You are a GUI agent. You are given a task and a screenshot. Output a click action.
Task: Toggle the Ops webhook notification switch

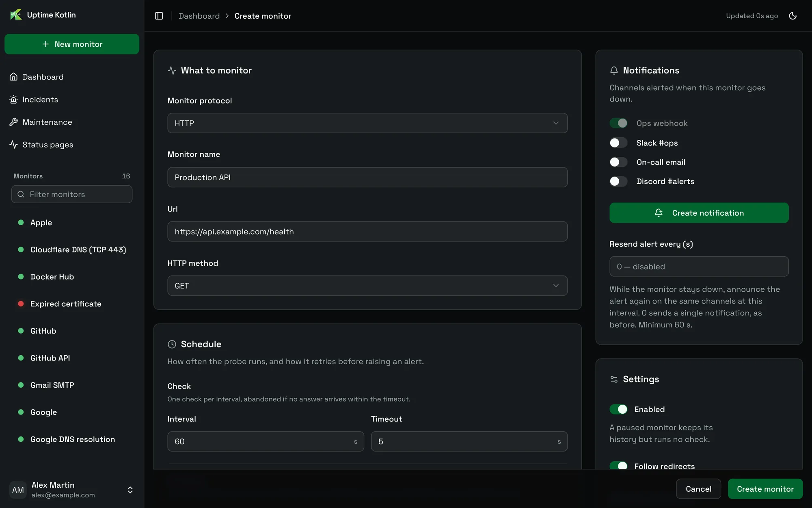(x=618, y=123)
